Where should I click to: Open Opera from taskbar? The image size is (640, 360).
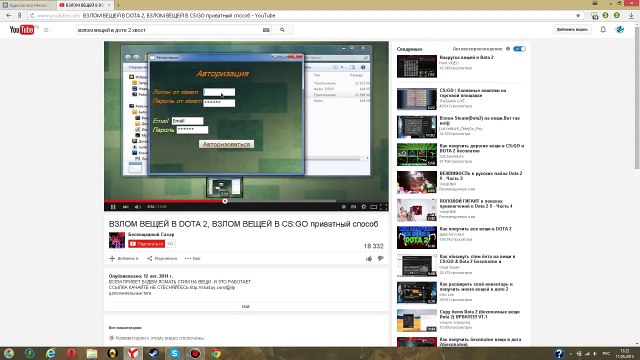click(x=71, y=353)
